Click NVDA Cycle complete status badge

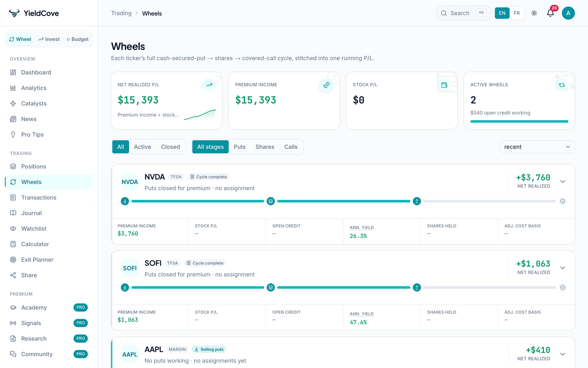(208, 177)
